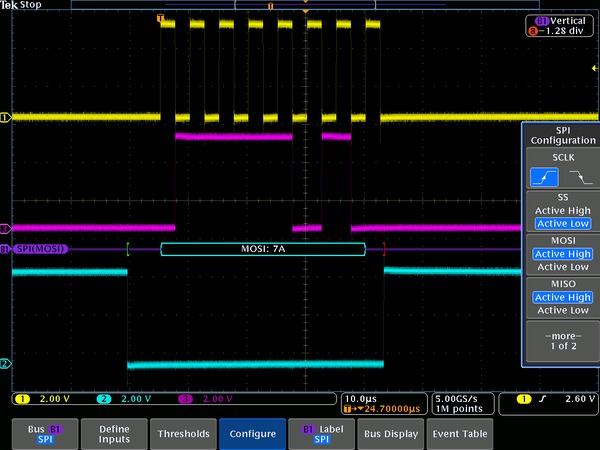Set MOSI polarity to Active Low
600x450 pixels.
[561, 267]
